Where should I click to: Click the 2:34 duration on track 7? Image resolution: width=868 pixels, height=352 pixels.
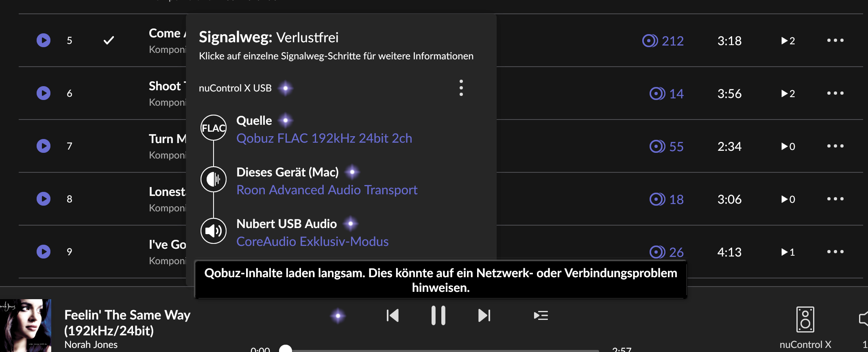(729, 146)
